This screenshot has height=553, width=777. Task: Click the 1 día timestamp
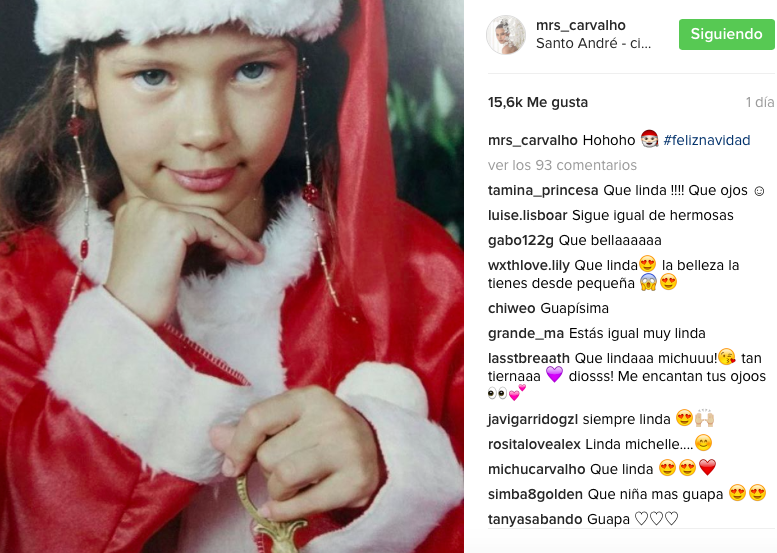click(760, 103)
